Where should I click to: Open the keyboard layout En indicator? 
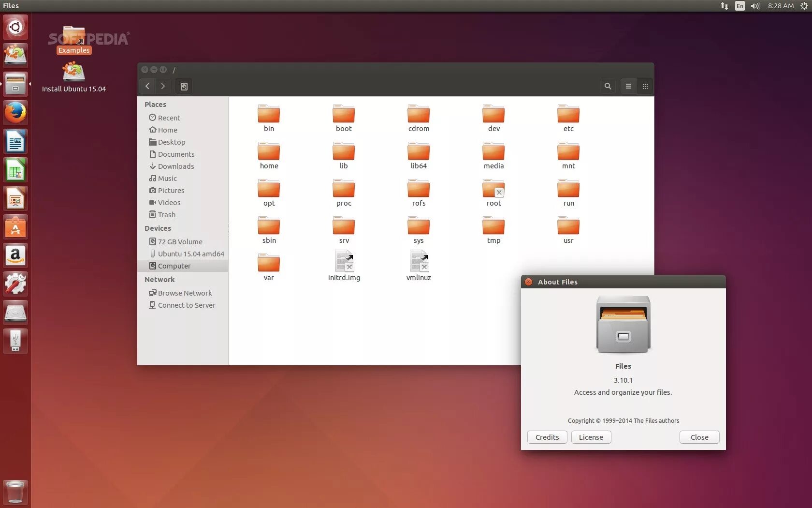pyautogui.click(x=740, y=6)
